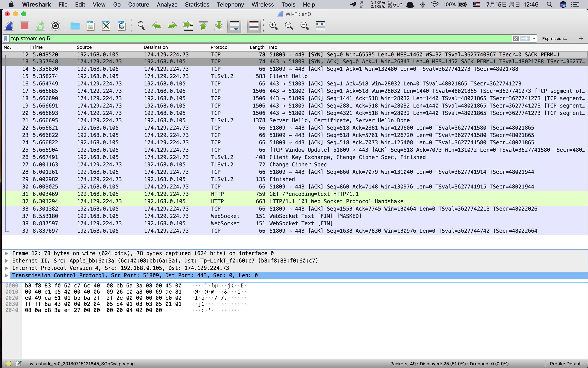This screenshot has width=588, height=368.
Task: Apply display filter arrow button
Action: 525,38
